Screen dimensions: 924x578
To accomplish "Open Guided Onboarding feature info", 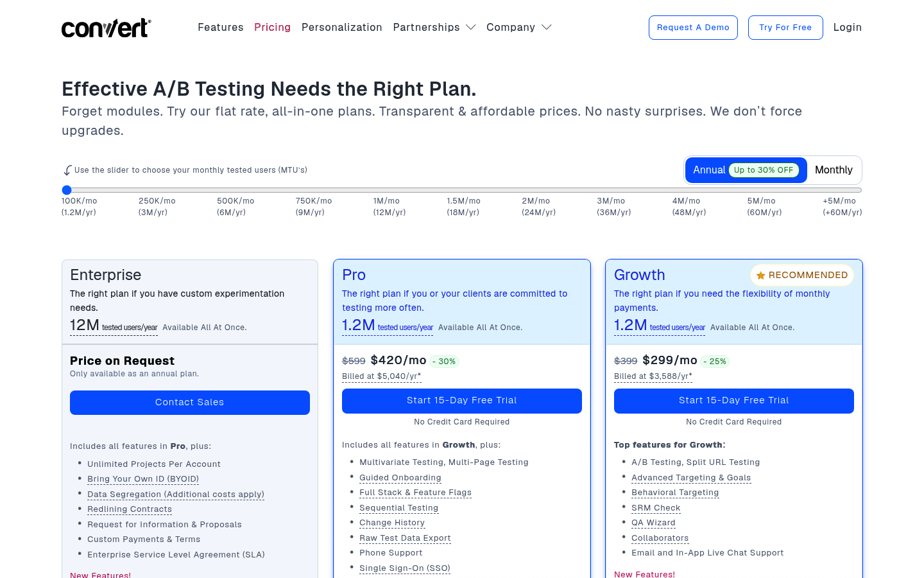I will click(400, 478).
